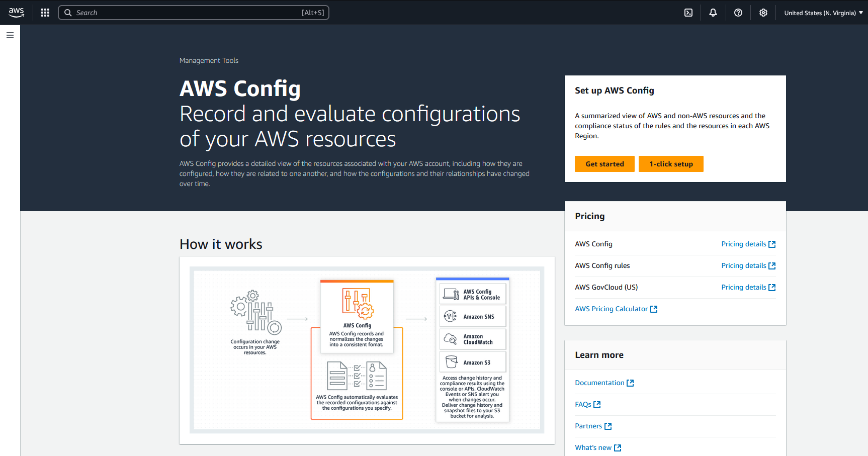This screenshot has width=868, height=456.
Task: Click the rules evaluation checklist icon in diagram
Action: pos(357,376)
